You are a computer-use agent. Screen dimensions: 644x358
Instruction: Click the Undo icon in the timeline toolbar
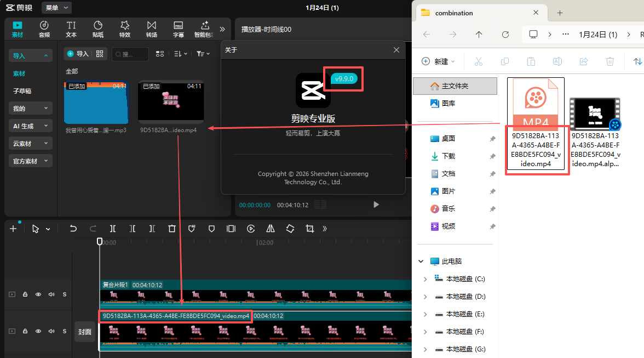click(x=73, y=229)
